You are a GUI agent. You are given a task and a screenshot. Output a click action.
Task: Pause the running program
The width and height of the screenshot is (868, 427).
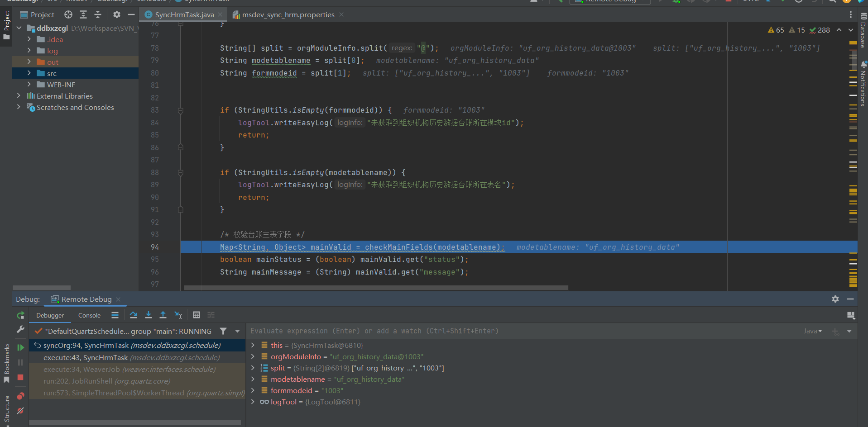[20, 362]
